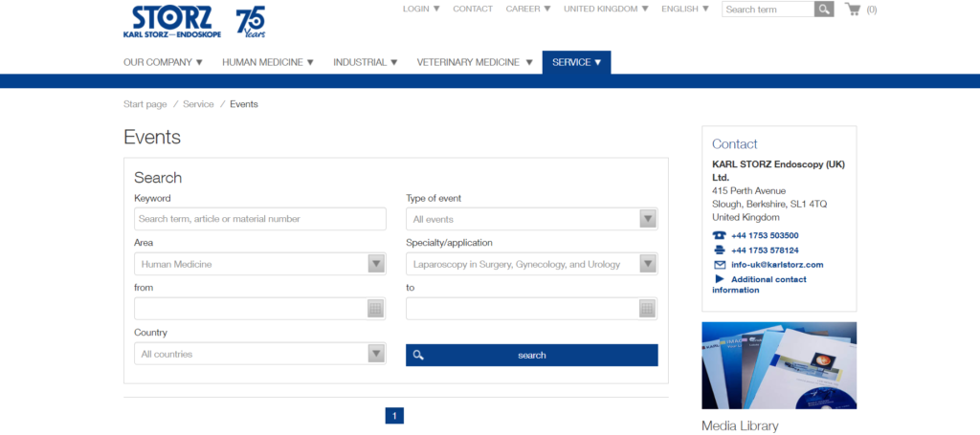Expand the Specialty/application dropdown
Screen dimensions: 980x435
648,264
